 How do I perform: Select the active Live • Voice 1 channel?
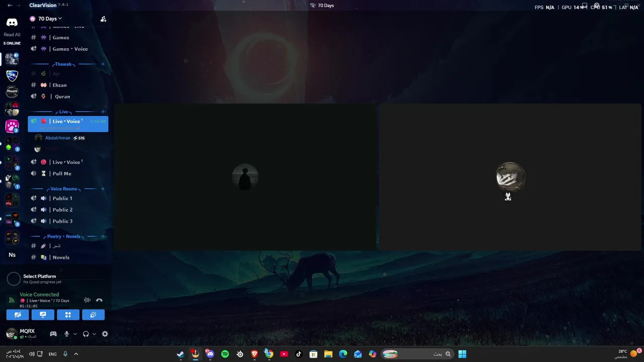click(x=68, y=124)
